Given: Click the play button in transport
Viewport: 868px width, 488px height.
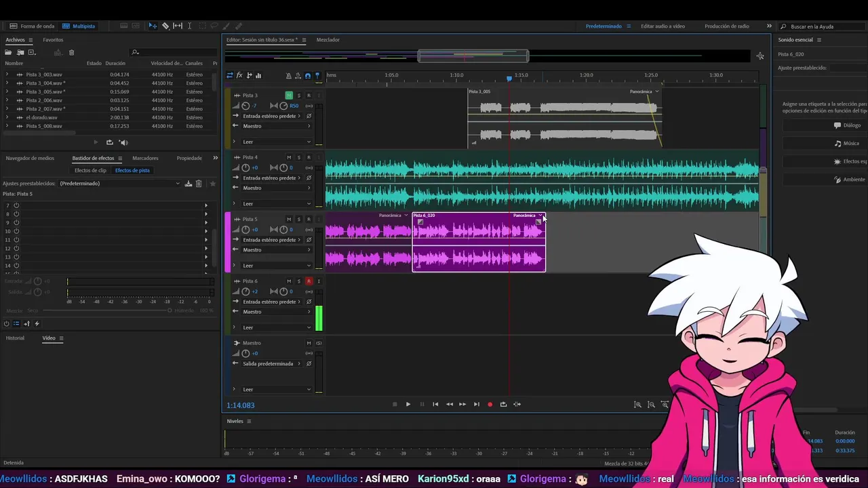Looking at the screenshot, I should (x=408, y=404).
